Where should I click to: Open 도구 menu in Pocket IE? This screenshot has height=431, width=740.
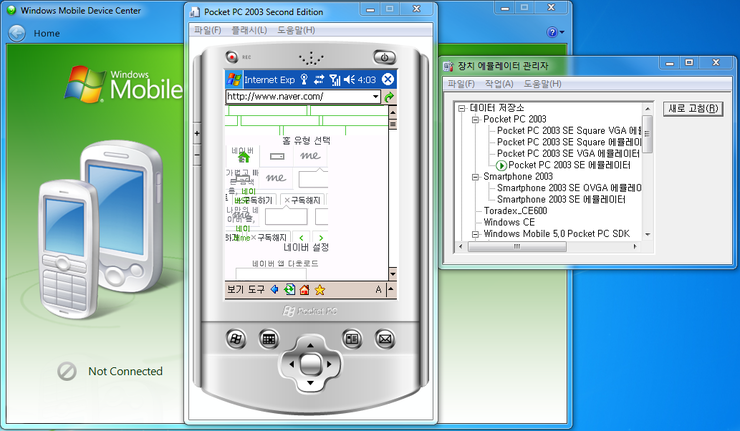point(256,289)
